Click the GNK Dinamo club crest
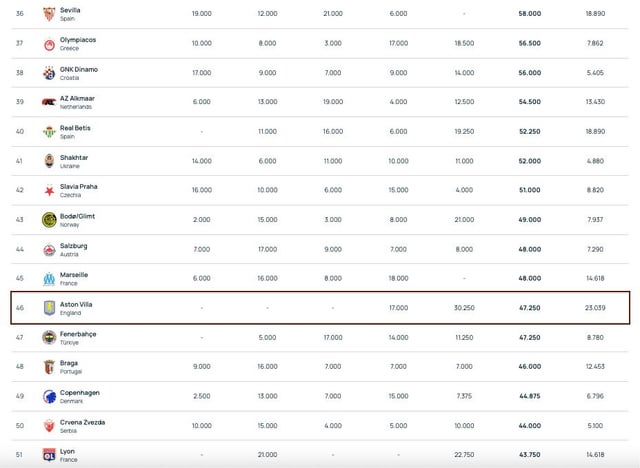The width and height of the screenshot is (640, 468). pyautogui.click(x=48, y=72)
